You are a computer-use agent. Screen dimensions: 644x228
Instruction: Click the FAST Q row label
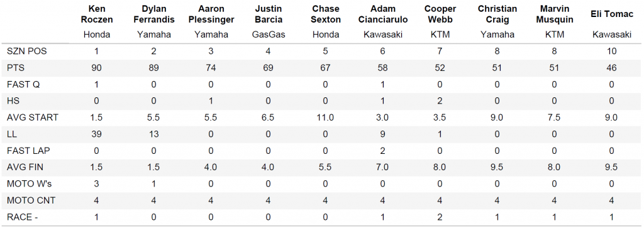(x=23, y=84)
